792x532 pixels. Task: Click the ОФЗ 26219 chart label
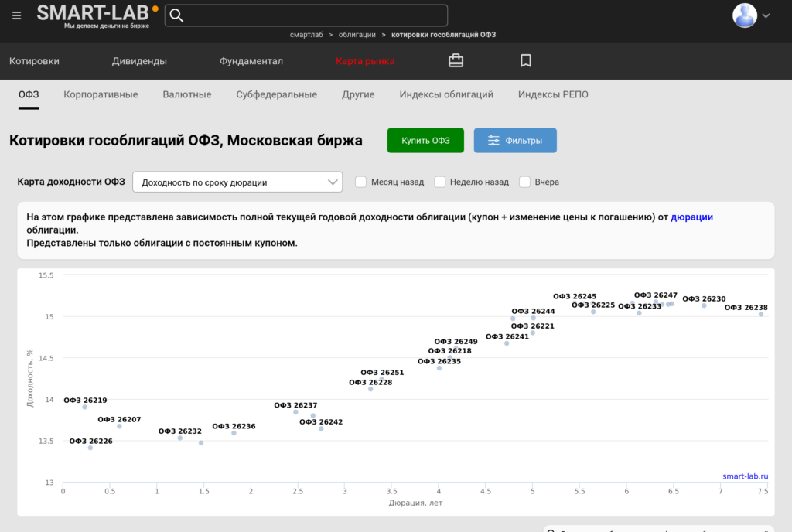tap(85, 401)
